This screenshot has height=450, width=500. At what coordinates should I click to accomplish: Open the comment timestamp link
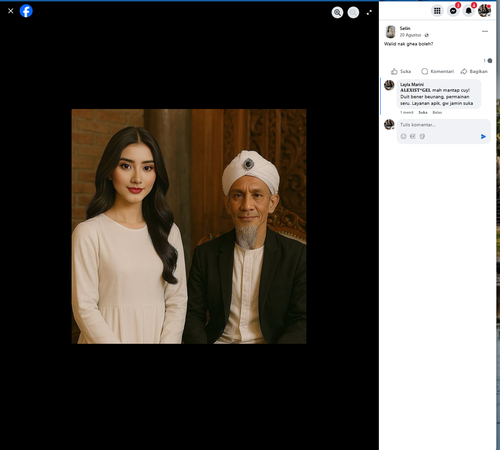(x=407, y=112)
